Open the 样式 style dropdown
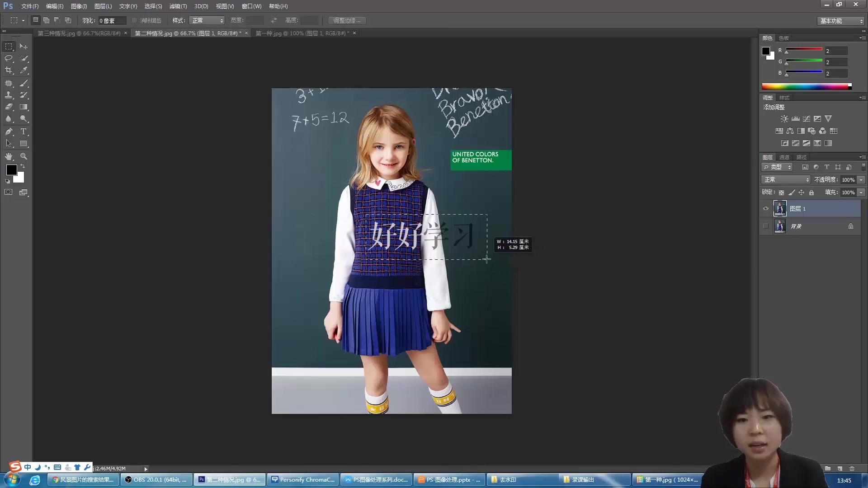 207,20
